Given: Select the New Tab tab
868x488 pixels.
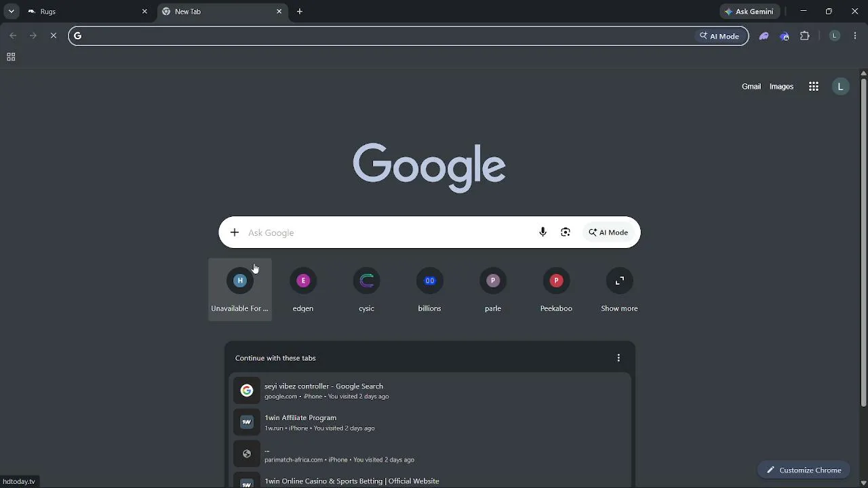Looking at the screenshot, I should point(223,12).
